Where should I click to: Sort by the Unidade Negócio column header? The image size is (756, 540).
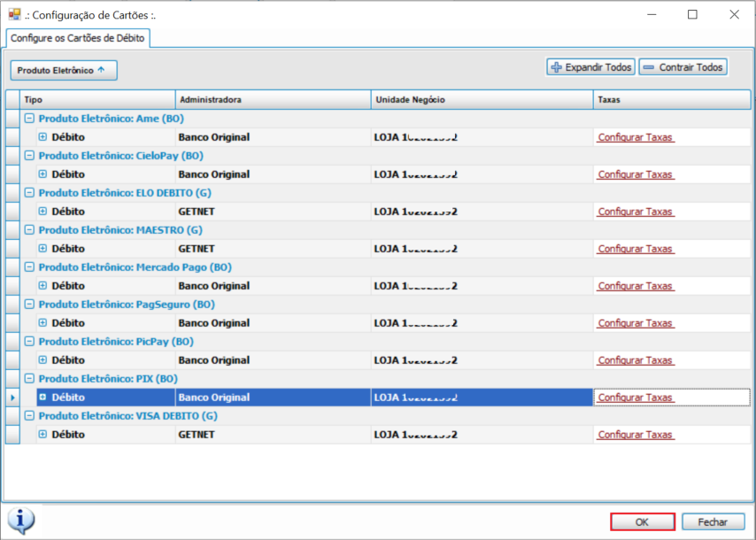click(482, 99)
